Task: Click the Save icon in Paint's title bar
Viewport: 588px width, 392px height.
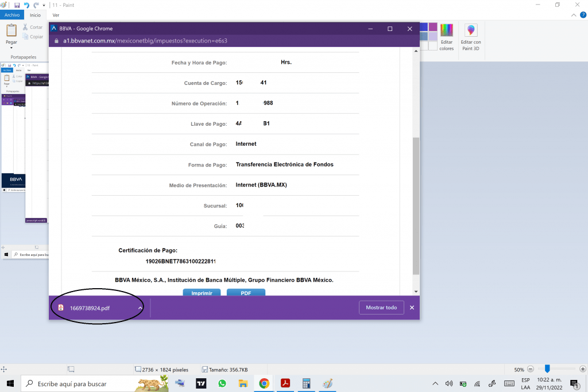Action: tap(17, 5)
